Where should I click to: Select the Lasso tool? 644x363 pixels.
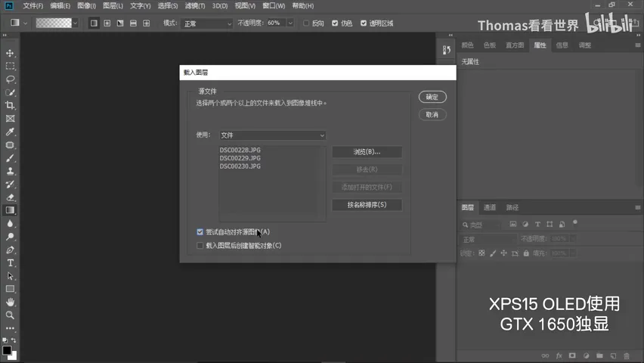pos(11,79)
